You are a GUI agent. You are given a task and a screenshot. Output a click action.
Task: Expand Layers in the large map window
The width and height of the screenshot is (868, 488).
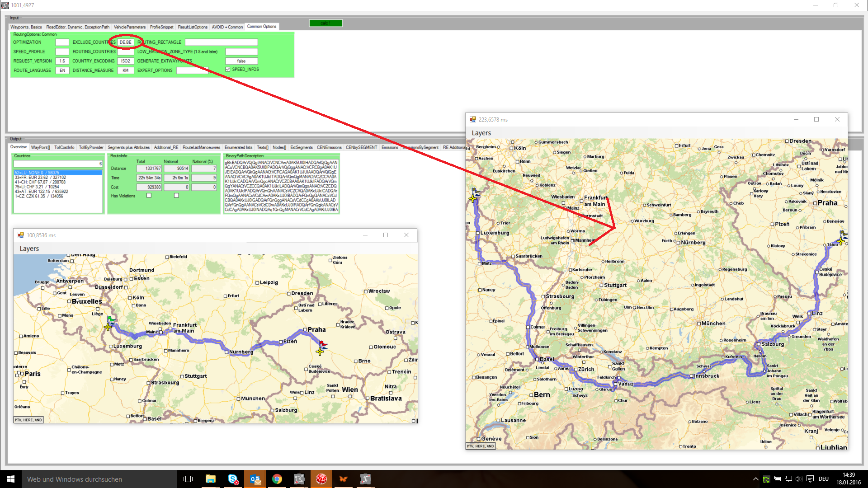pos(481,133)
